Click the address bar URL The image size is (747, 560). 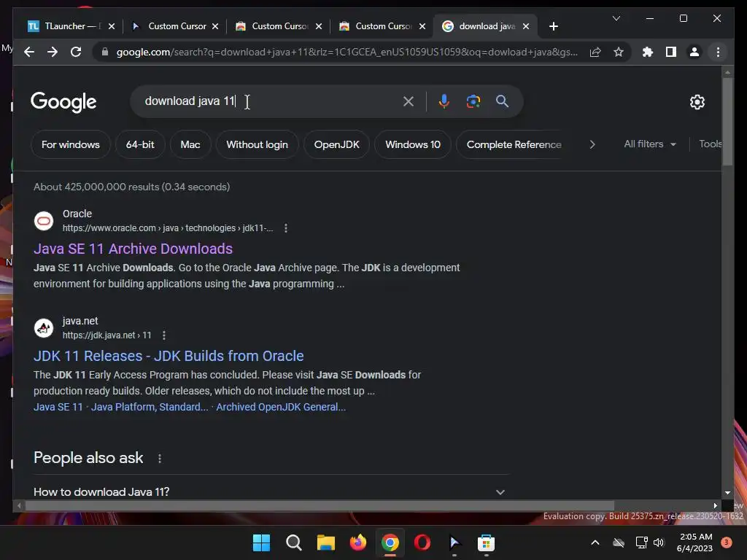pos(347,52)
